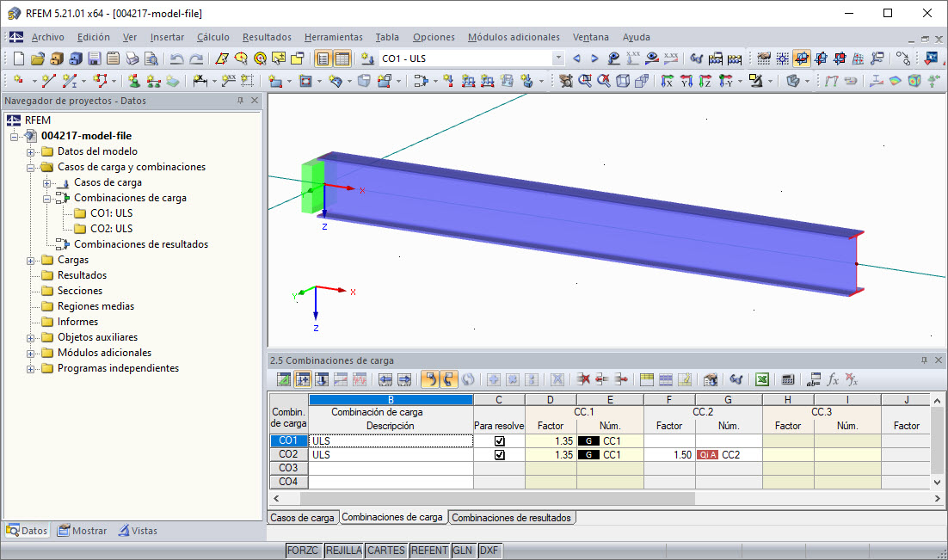
Task: Open the Módulos adicionales menu
Action: [514, 37]
